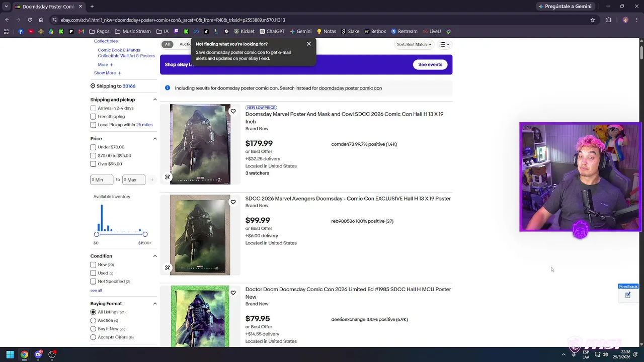Select Accepts Offers buying format
This screenshot has width=644, height=362.
(x=93, y=337)
